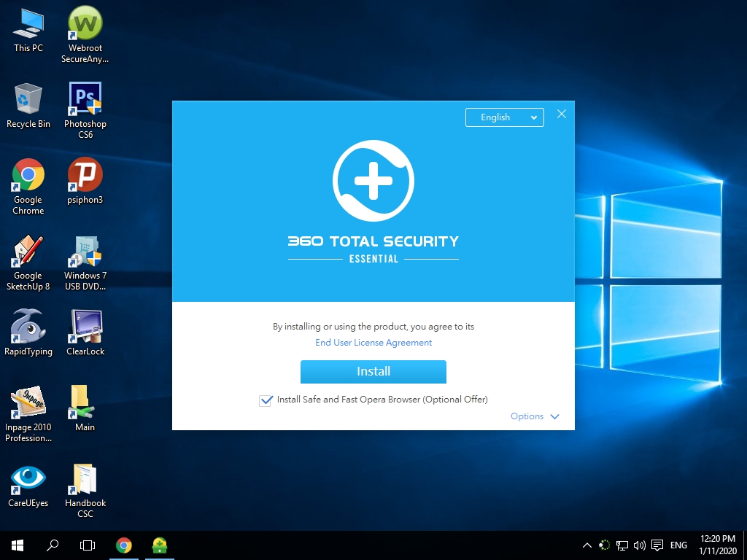Click the 360 installer taskbar icon
The width and height of the screenshot is (747, 560).
(160, 545)
